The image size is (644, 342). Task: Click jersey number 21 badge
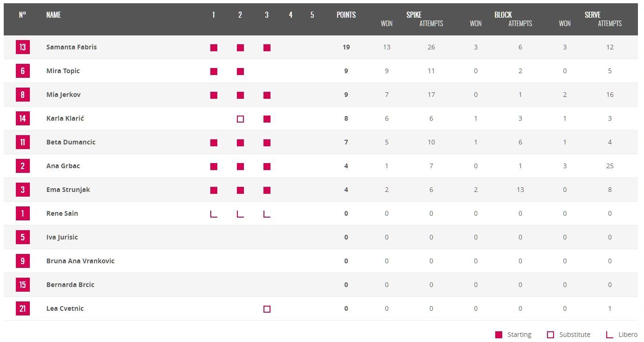[22, 308]
